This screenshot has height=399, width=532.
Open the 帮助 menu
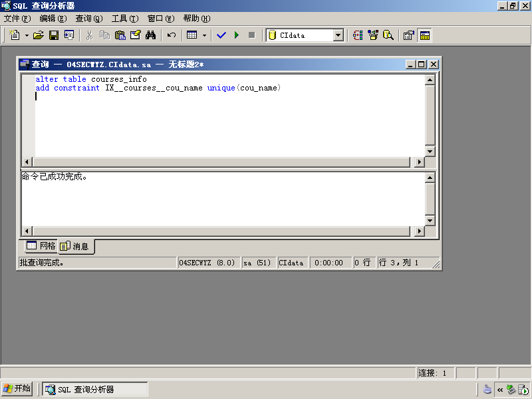(197, 19)
